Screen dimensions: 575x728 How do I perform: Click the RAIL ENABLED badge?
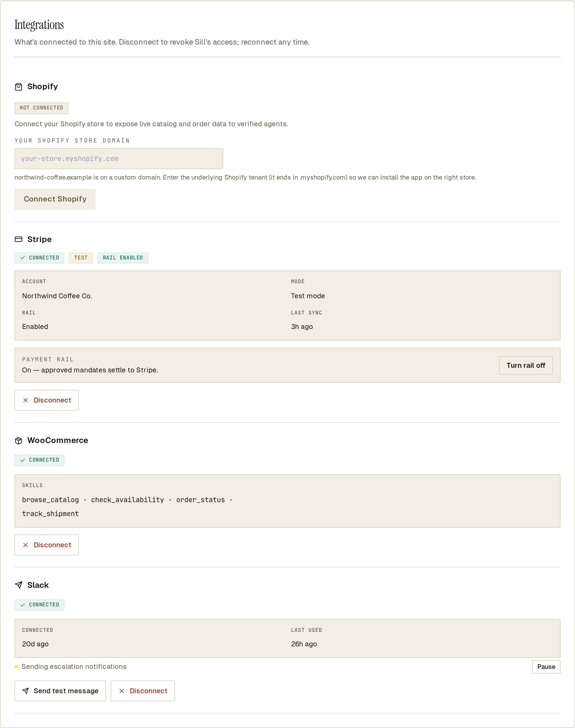[x=123, y=258]
